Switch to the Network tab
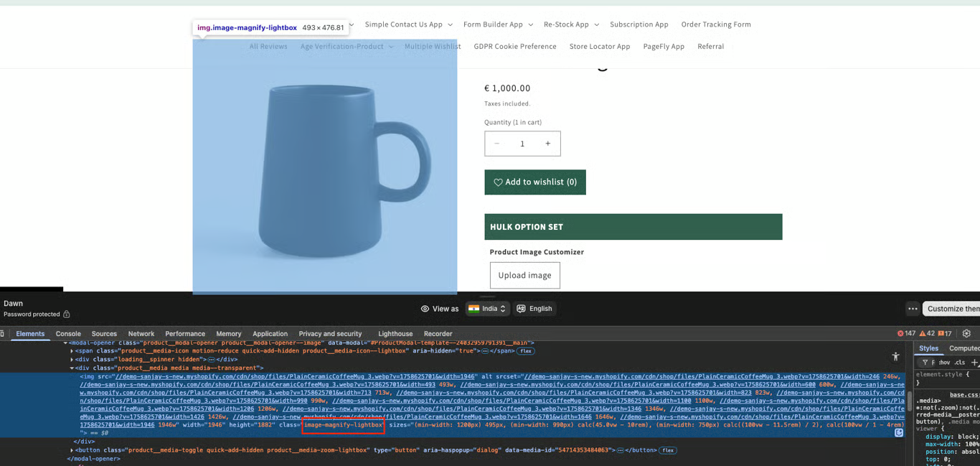 point(141,334)
